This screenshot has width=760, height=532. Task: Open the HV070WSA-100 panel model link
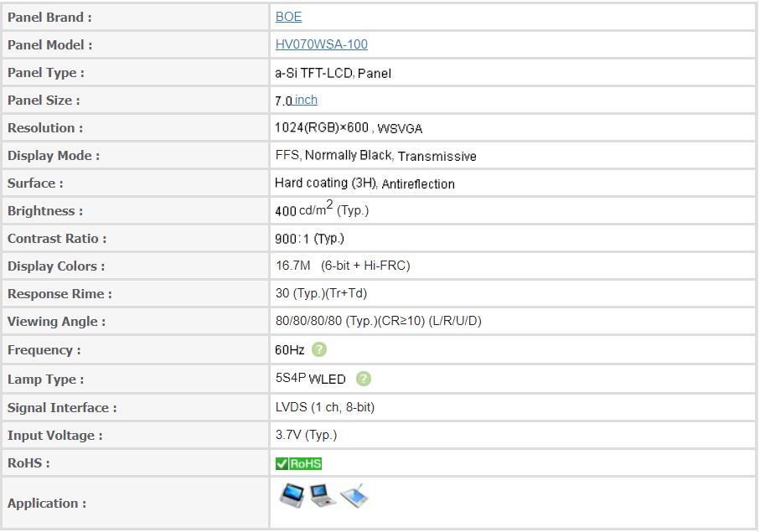[322, 44]
